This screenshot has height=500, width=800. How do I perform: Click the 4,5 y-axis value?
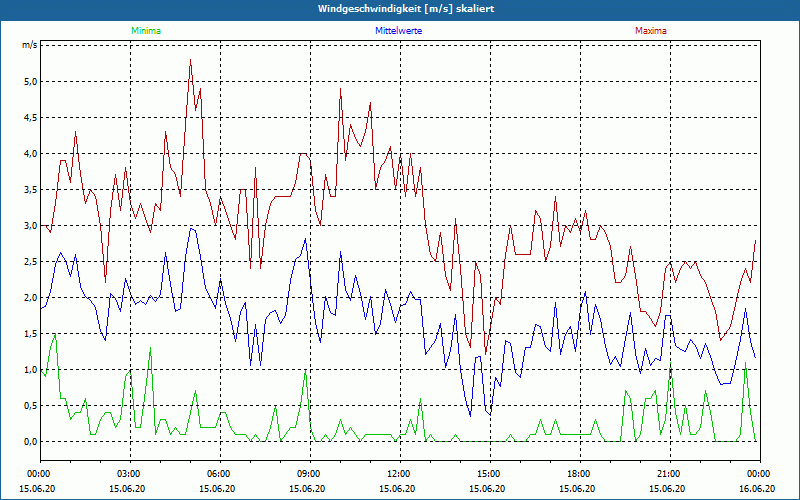31,118
